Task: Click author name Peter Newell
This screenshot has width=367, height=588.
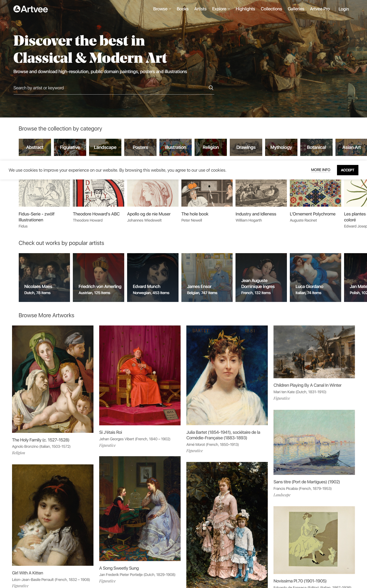Action: (x=192, y=220)
